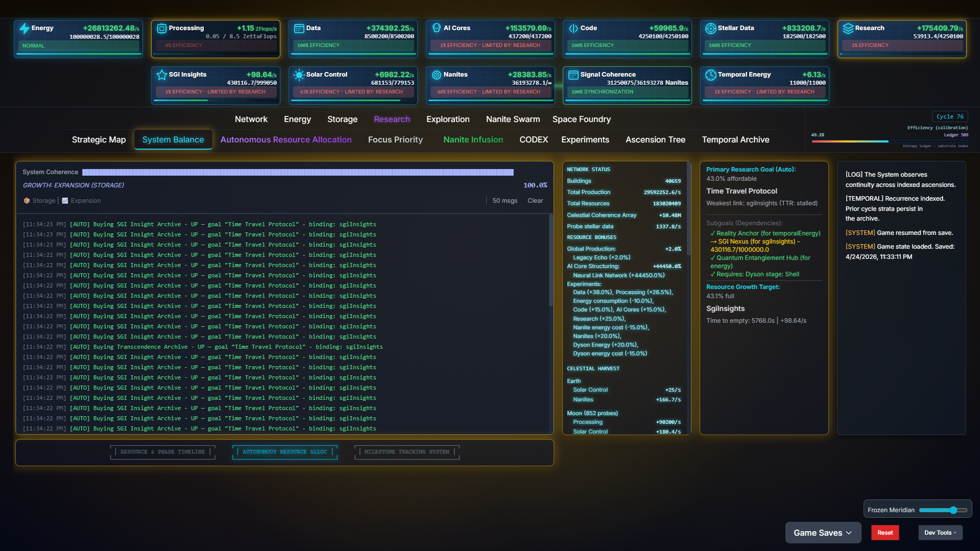Open Milestone Tracking System panel
This screenshot has height=551, width=980.
click(x=407, y=452)
